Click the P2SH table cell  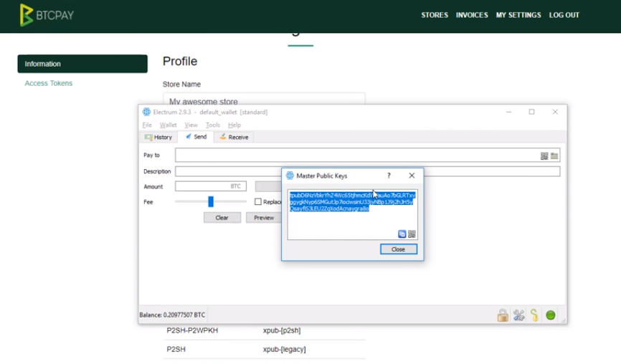pos(176,350)
